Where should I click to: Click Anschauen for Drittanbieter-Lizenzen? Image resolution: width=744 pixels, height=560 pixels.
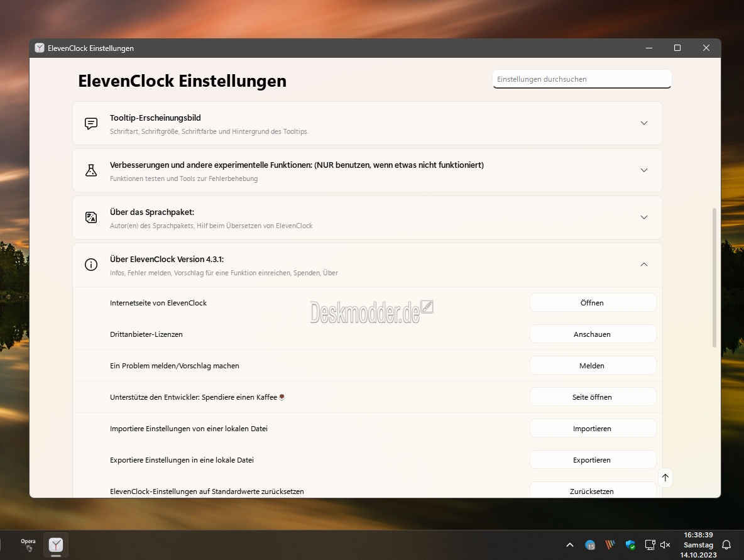pos(593,334)
